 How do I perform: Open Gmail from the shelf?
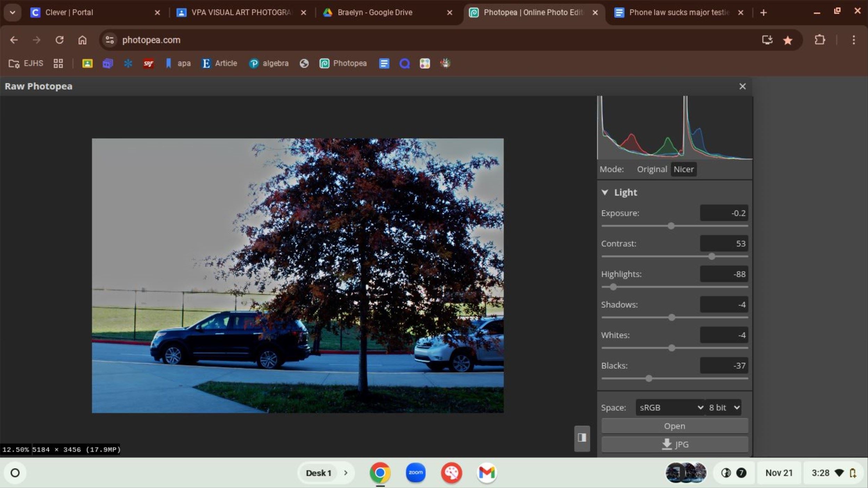click(x=486, y=472)
